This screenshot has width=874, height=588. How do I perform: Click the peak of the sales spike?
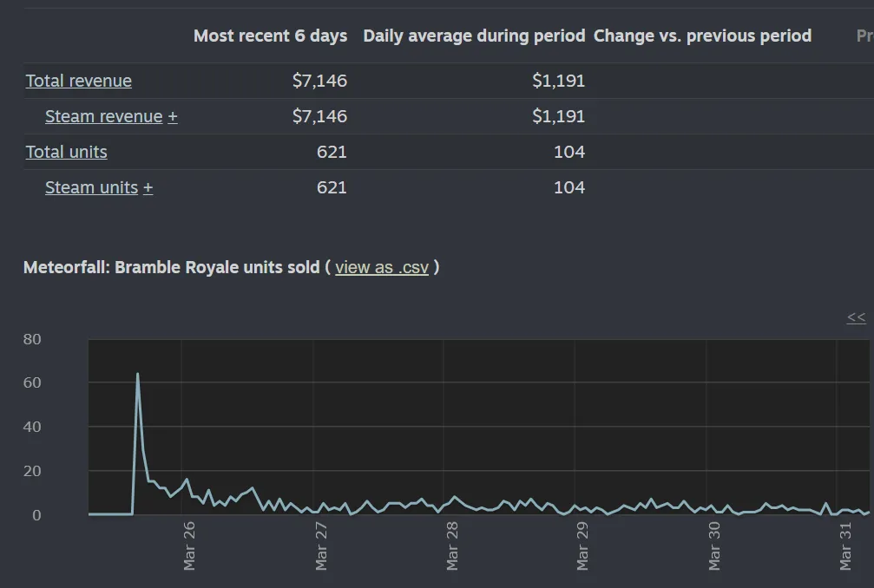click(138, 374)
